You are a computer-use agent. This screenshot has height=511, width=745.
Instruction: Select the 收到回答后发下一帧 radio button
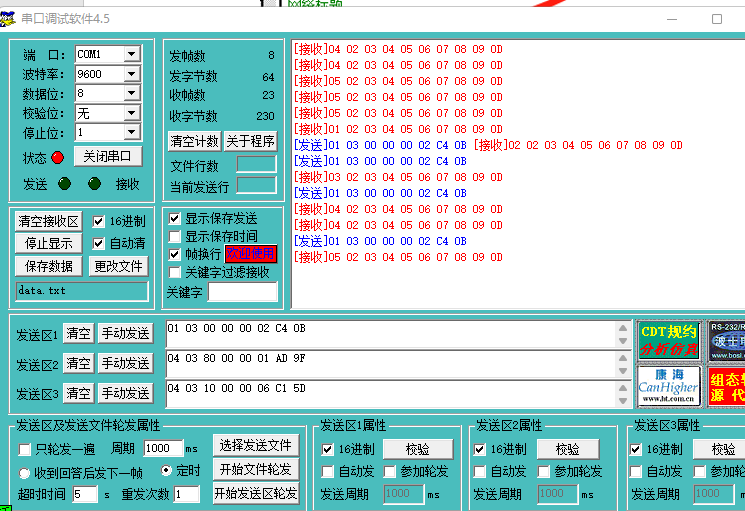24,472
